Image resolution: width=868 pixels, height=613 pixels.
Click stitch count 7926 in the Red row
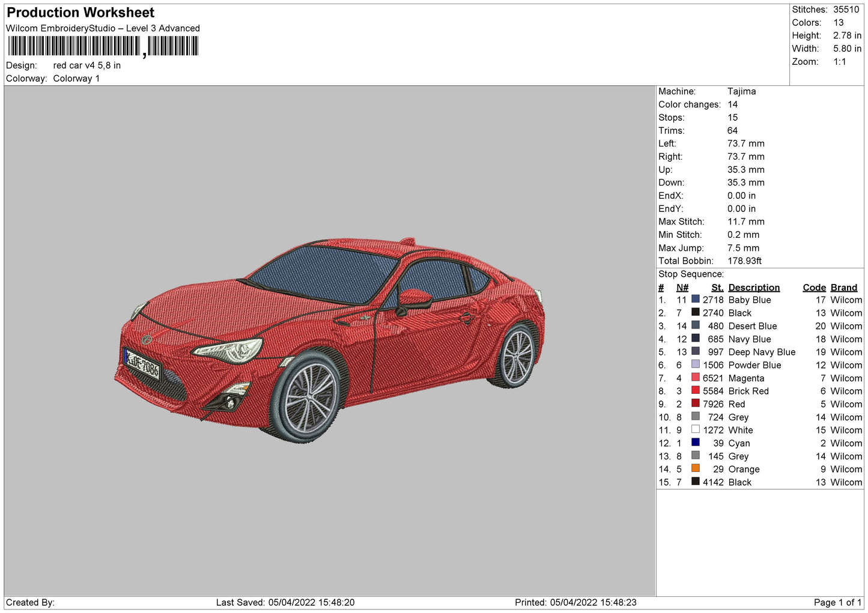[x=713, y=405]
